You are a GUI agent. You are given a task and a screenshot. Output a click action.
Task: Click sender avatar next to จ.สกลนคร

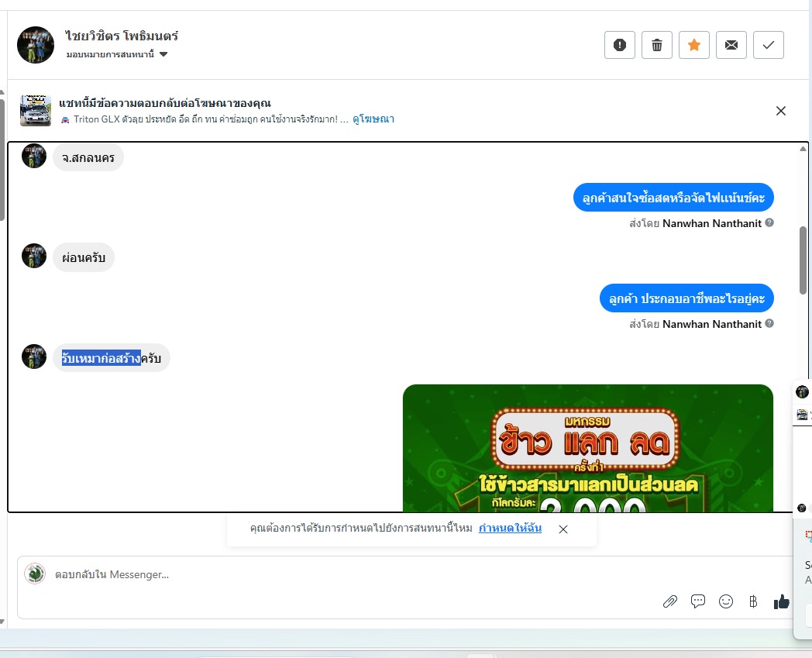[34, 156]
